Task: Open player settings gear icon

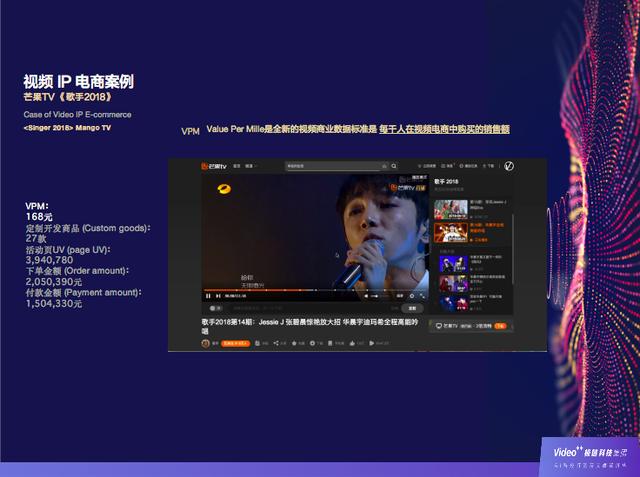Action: click(412, 296)
